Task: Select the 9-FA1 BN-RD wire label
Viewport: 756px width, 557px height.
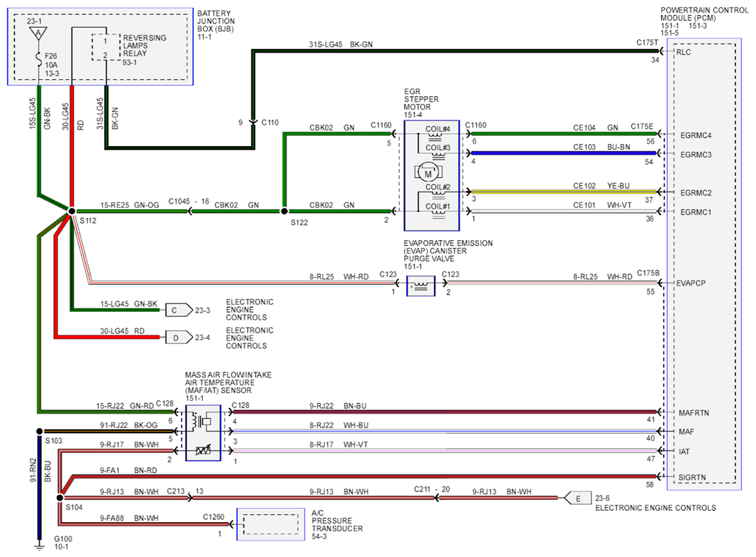Action: tap(128, 470)
